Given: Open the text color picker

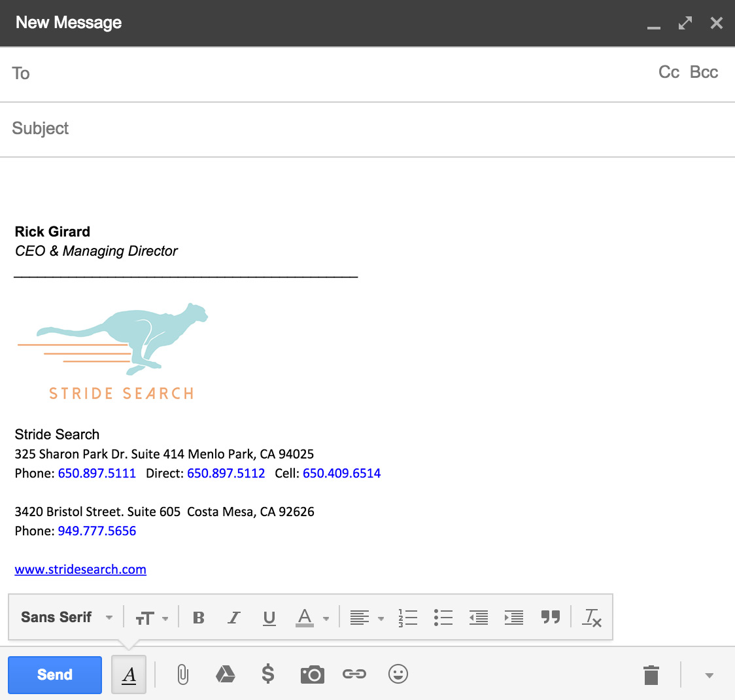Looking at the screenshot, I should pyautogui.click(x=312, y=618).
